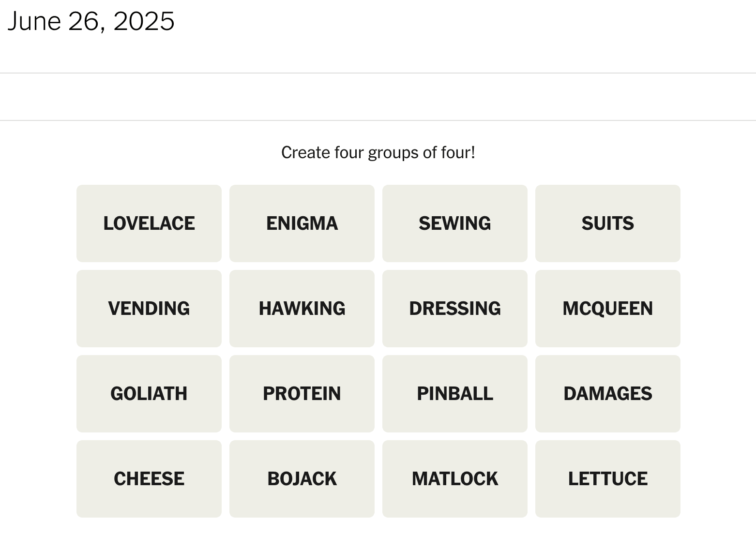The height and width of the screenshot is (535, 756).
Task: Pick the PROTEIN word card
Action: 302,394
